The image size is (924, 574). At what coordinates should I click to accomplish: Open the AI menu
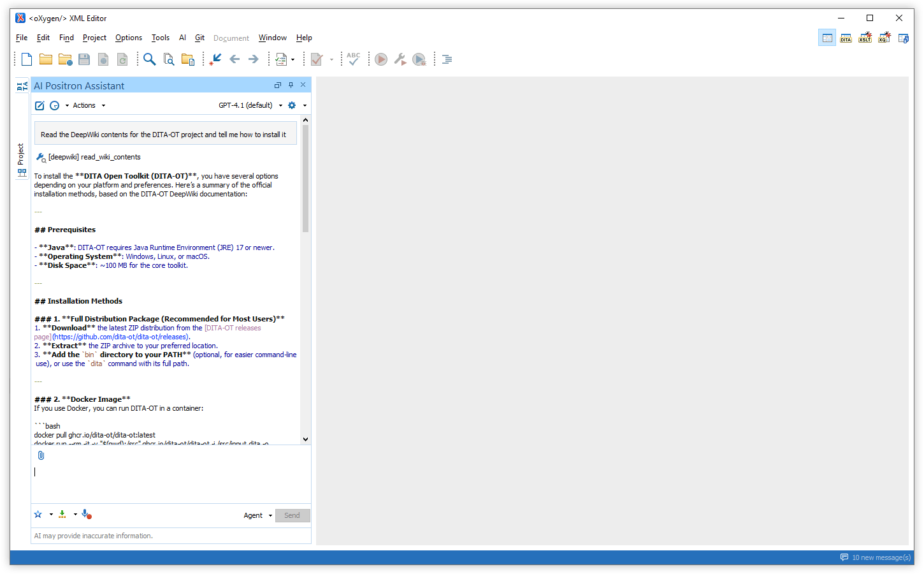(182, 38)
